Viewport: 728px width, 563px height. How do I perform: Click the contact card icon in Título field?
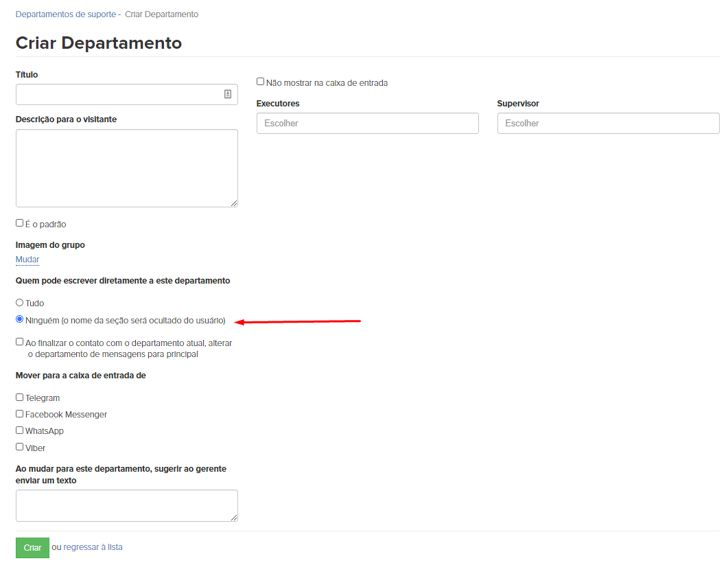click(228, 94)
